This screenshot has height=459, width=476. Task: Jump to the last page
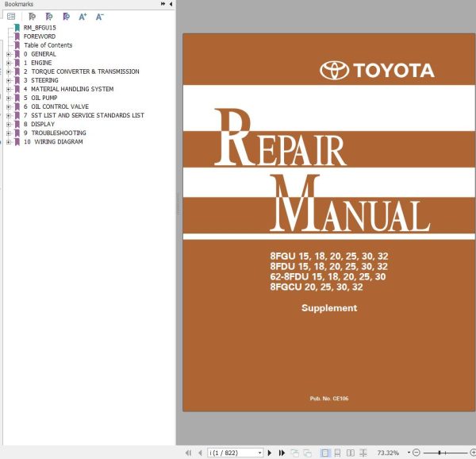(282, 453)
